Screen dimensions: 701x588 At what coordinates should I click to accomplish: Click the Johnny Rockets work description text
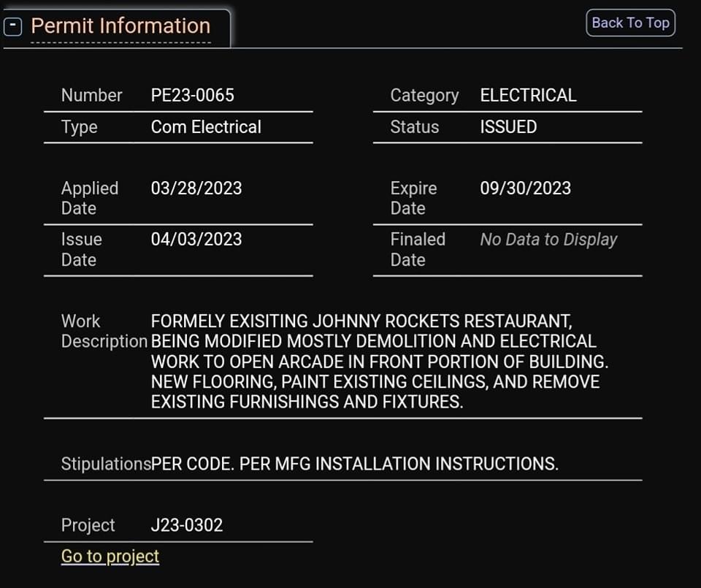(x=379, y=362)
